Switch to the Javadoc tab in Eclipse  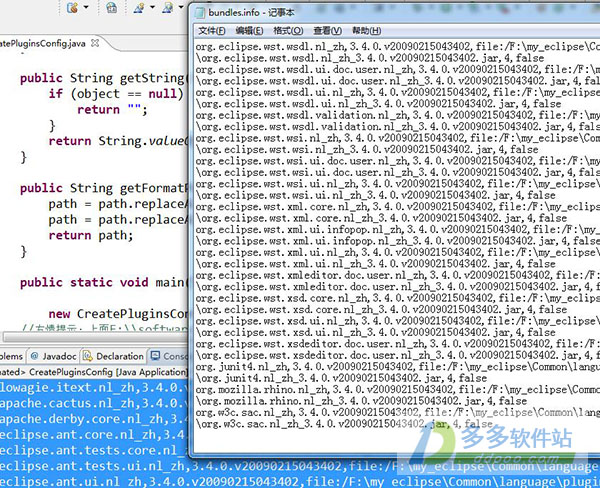coord(54,356)
